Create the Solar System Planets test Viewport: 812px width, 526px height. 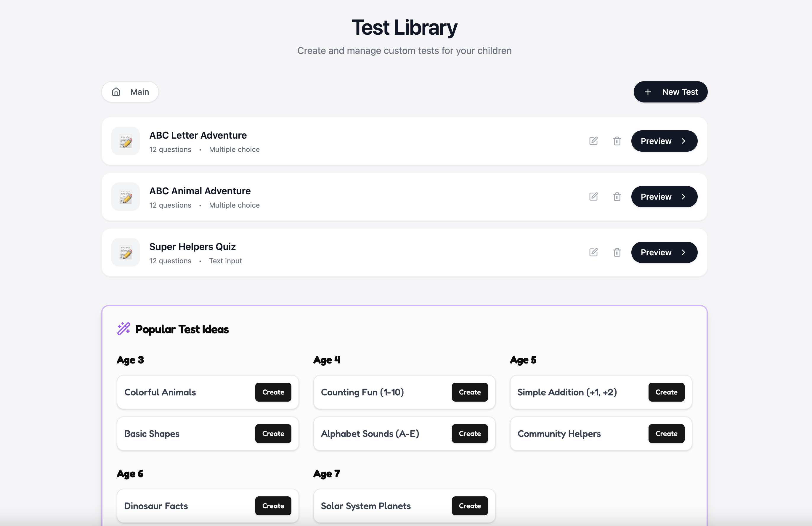[469, 506]
